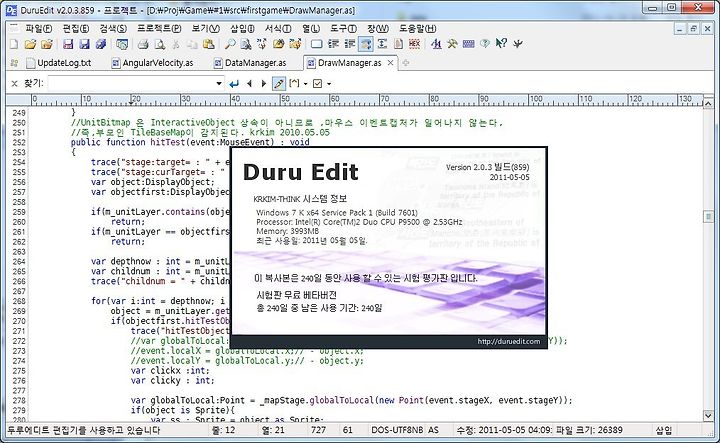Click the keyboard icon in toolbar

point(468,44)
